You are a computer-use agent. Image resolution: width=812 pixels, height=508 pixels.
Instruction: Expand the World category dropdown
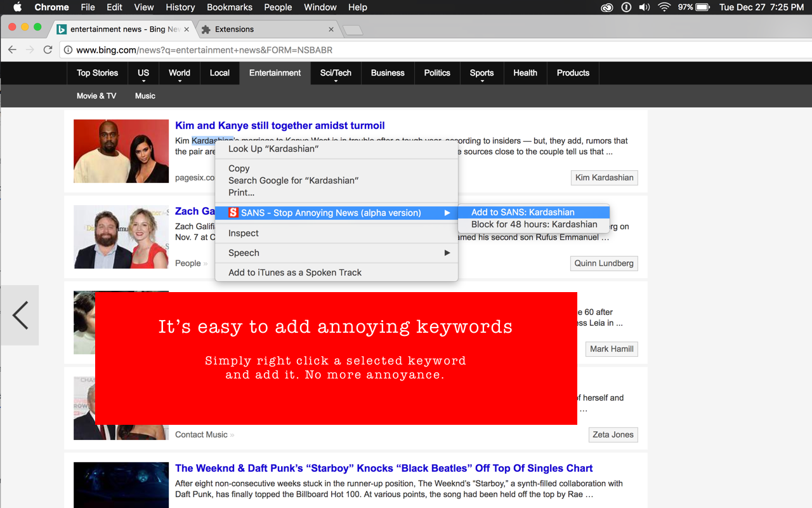180,73
